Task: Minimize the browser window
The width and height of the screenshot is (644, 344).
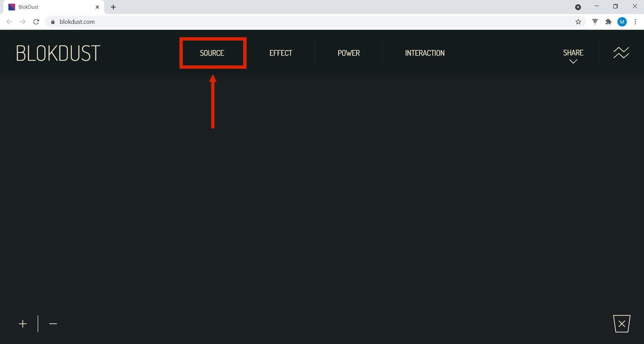Action: click(x=596, y=6)
